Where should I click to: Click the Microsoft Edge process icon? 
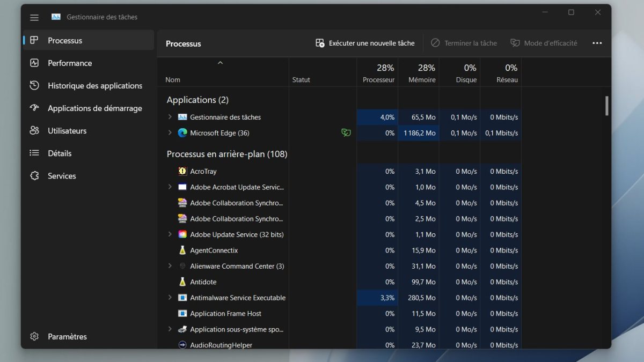(x=182, y=133)
